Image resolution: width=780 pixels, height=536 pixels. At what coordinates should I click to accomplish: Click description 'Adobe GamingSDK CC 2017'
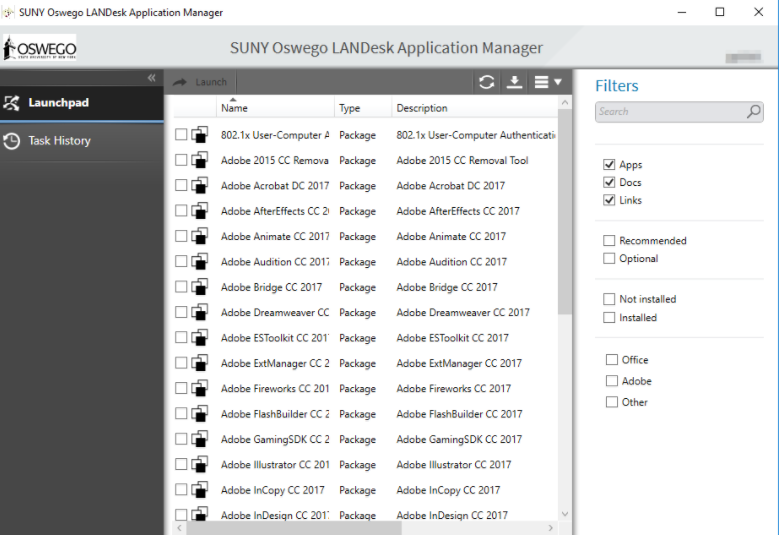[x=459, y=439]
